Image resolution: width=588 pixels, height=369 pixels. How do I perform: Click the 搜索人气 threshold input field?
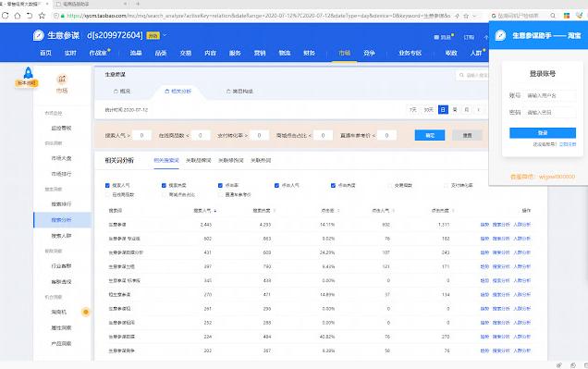pyautogui.click(x=141, y=135)
